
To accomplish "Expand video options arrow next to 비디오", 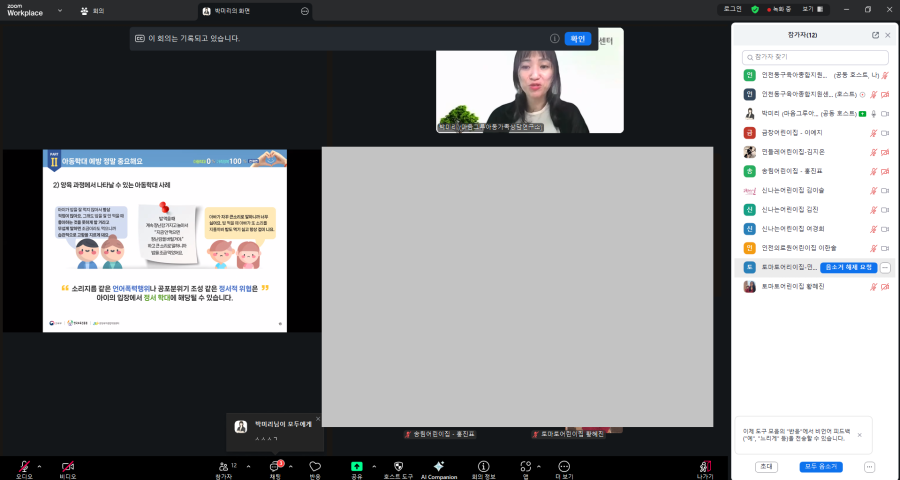I will tap(84, 466).
